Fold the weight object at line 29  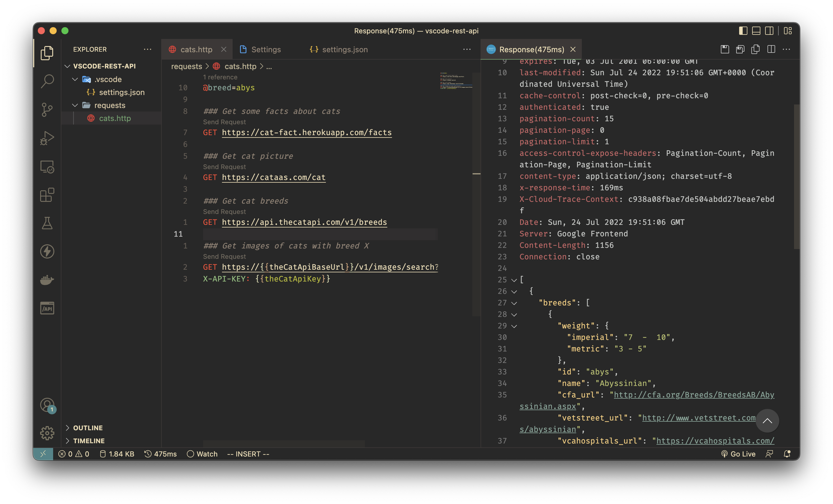pos(514,326)
